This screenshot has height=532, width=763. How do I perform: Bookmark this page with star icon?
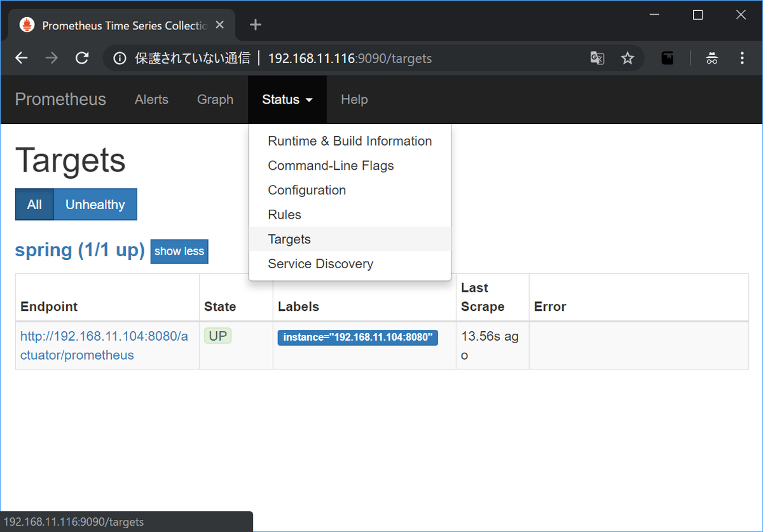628,58
